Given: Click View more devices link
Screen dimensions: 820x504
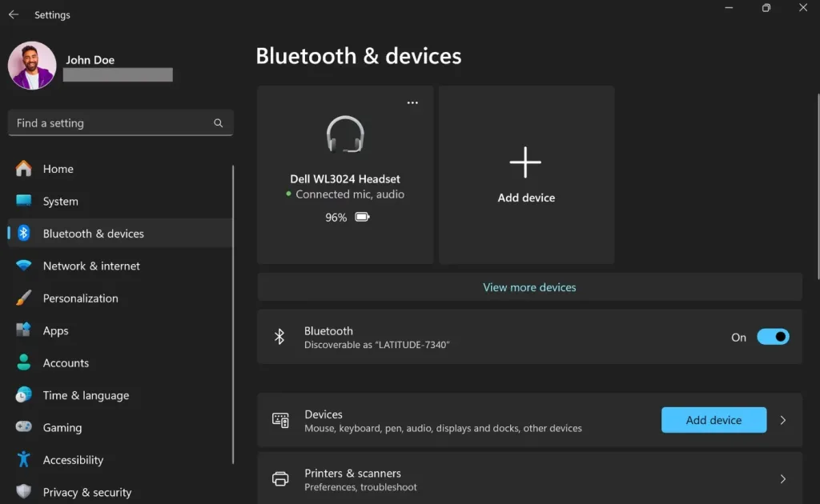Looking at the screenshot, I should [x=529, y=287].
